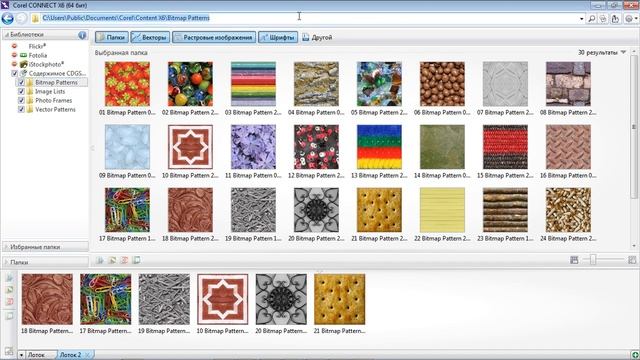Select the 01 Bitmap Pattern strawberry thumbnail
This screenshot has width=640, height=360.
[127, 84]
